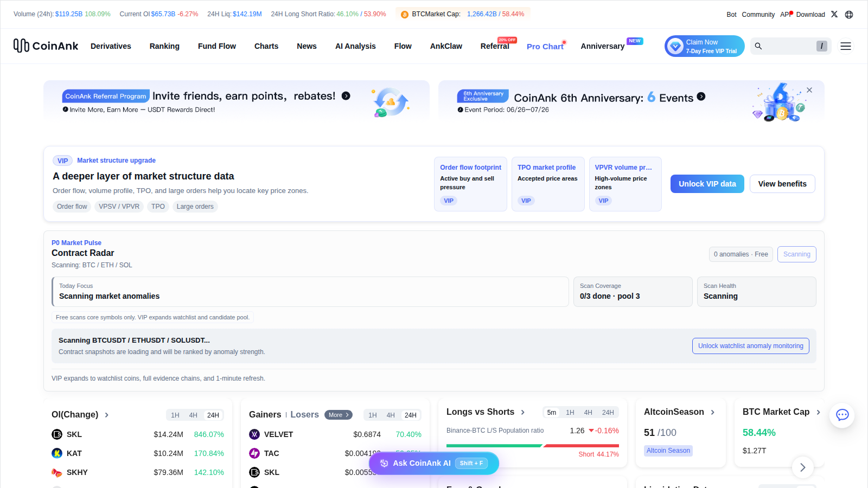Click arrow icon on referral banner
The height and width of the screenshot is (488, 868).
pyautogui.click(x=346, y=96)
